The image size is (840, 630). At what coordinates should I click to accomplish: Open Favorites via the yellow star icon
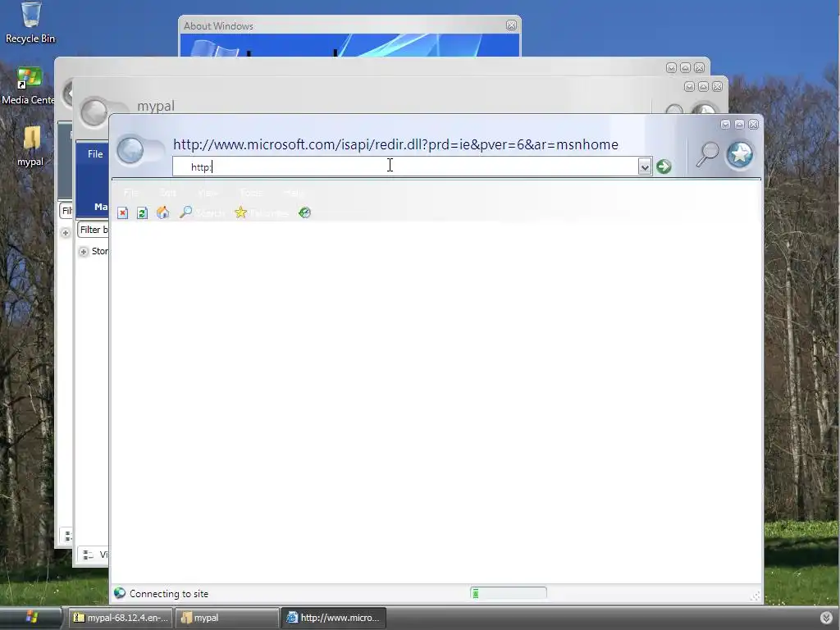click(240, 212)
